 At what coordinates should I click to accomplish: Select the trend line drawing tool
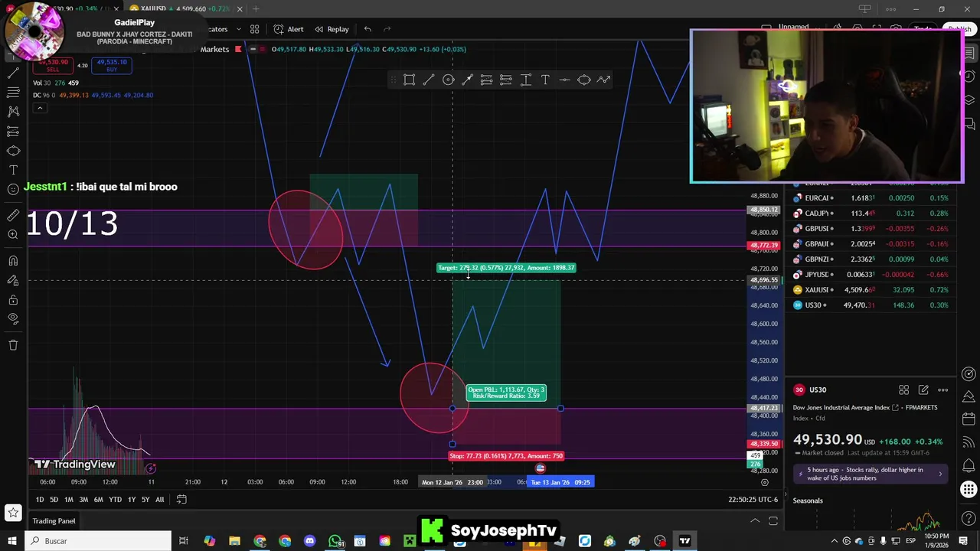click(x=13, y=73)
